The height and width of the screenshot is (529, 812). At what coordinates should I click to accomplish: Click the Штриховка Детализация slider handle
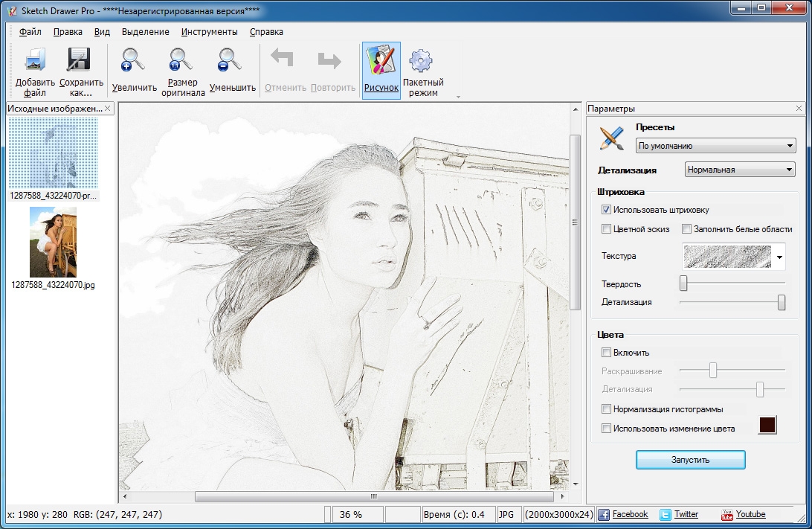[x=781, y=302]
